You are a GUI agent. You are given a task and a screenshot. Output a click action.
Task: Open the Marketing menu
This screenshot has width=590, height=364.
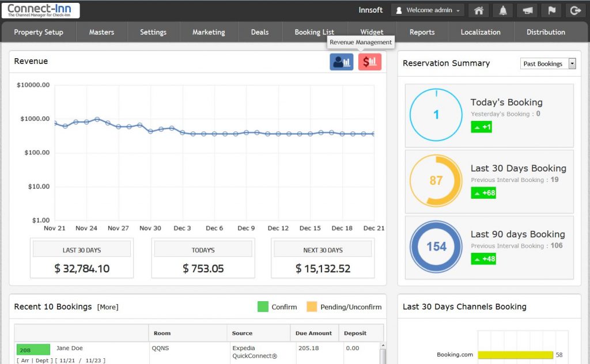point(209,32)
